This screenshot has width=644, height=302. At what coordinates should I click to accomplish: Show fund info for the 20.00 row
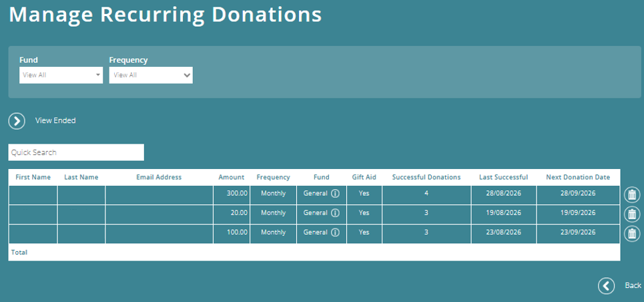pyautogui.click(x=335, y=212)
